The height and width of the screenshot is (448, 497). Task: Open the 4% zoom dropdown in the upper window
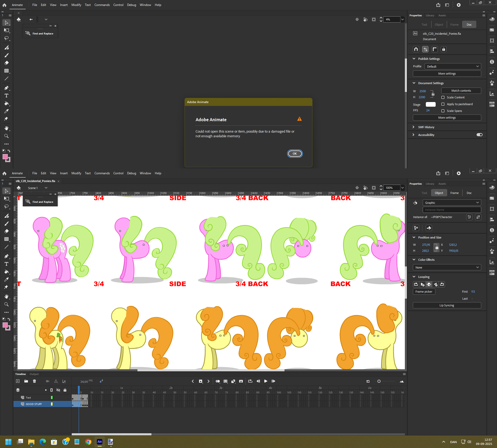(x=403, y=19)
